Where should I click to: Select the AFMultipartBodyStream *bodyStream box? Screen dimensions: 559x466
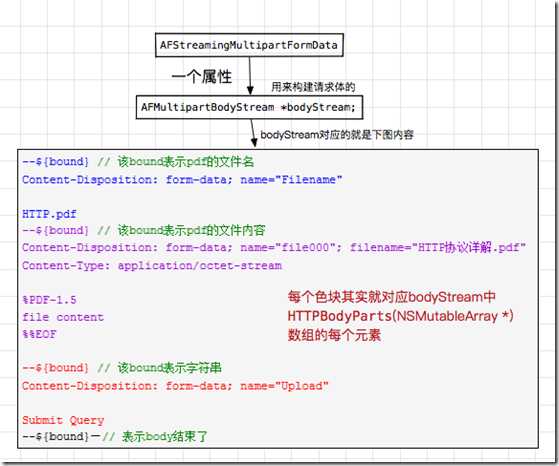point(249,107)
